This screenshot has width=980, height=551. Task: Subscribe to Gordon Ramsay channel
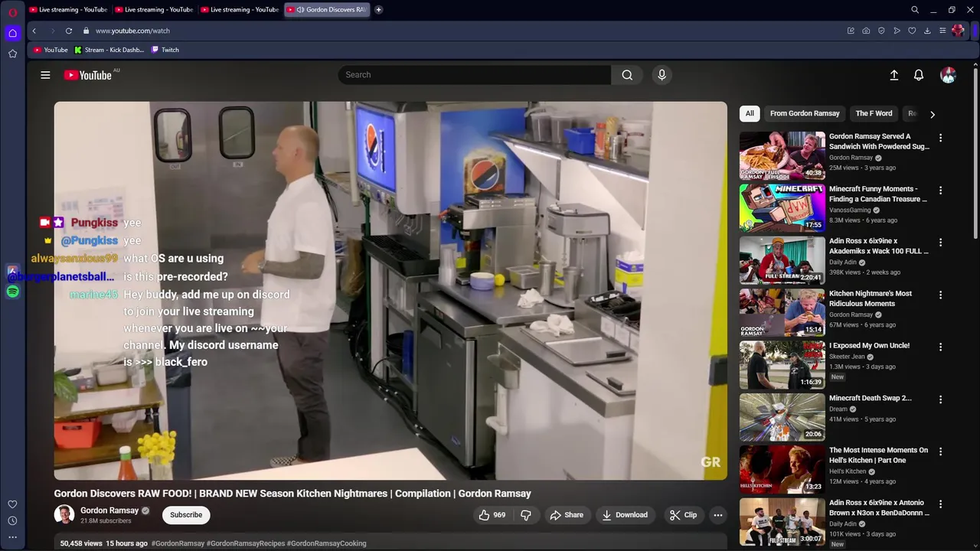pos(186,515)
